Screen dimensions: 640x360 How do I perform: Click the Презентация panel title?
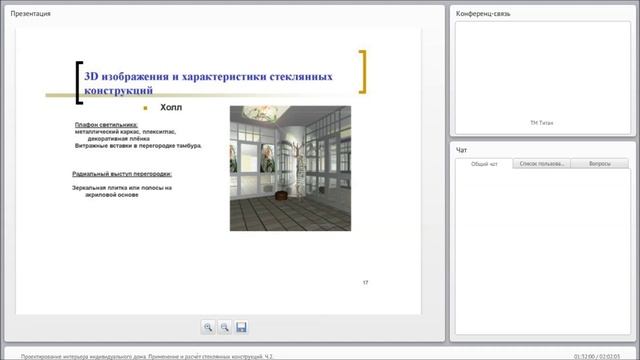[31, 13]
